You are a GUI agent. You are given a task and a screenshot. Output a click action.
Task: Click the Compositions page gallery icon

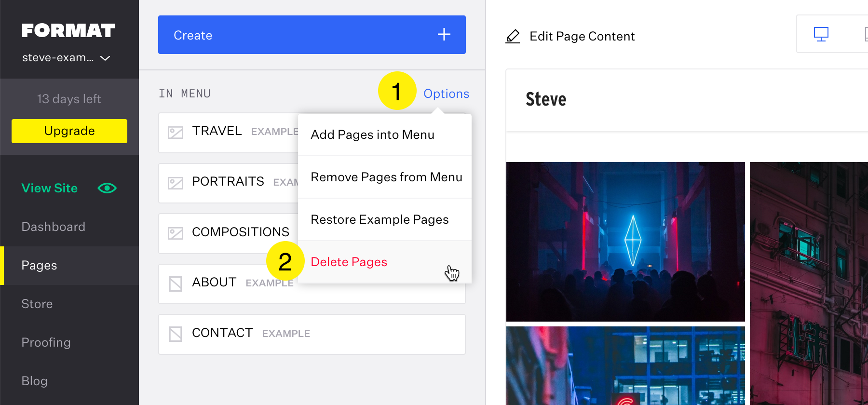175,233
